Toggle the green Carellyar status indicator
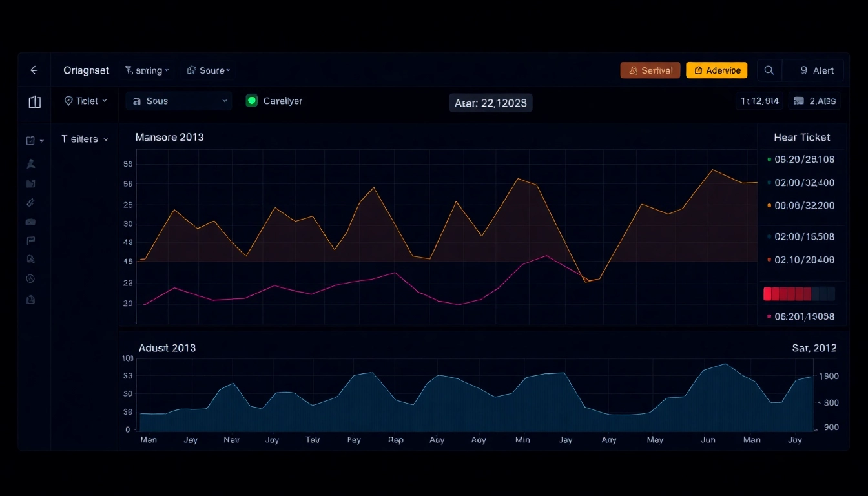The width and height of the screenshot is (868, 496). point(252,101)
